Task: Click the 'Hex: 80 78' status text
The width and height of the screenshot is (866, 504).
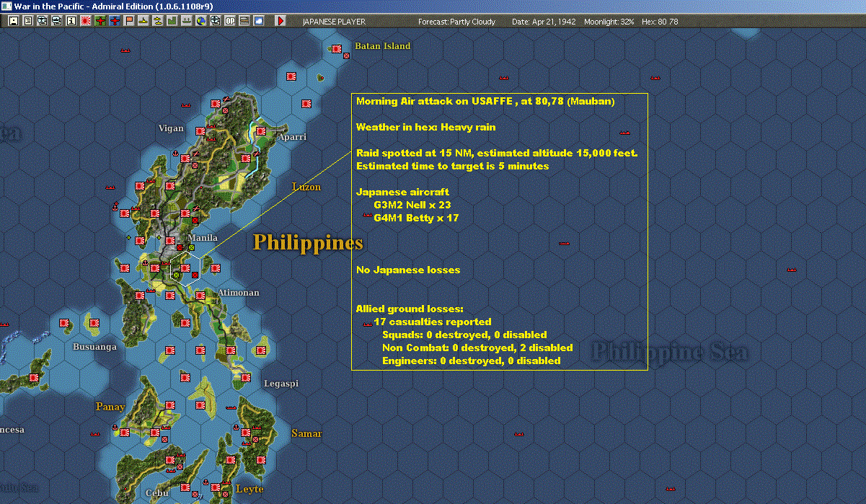Action: click(660, 22)
